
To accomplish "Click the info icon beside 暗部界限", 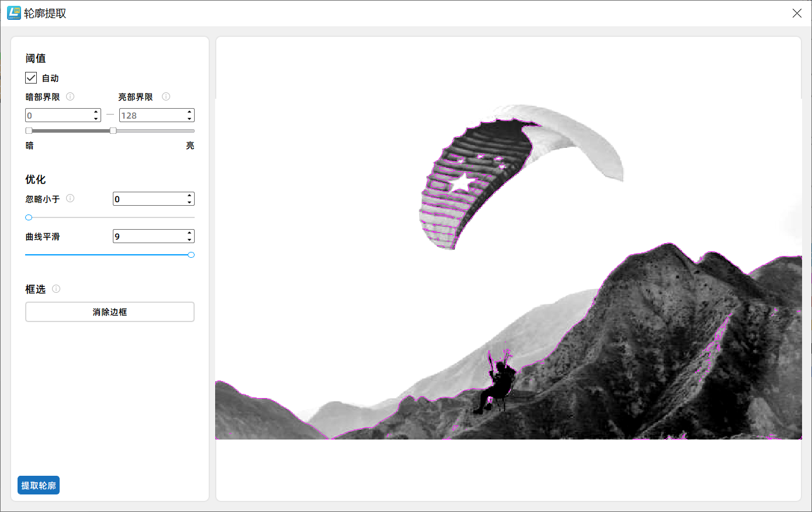I will pos(70,96).
